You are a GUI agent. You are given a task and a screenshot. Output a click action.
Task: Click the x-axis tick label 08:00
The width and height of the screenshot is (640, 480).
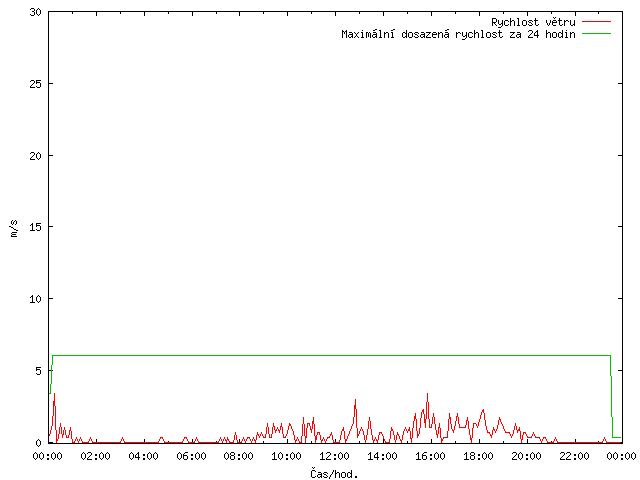click(239, 456)
